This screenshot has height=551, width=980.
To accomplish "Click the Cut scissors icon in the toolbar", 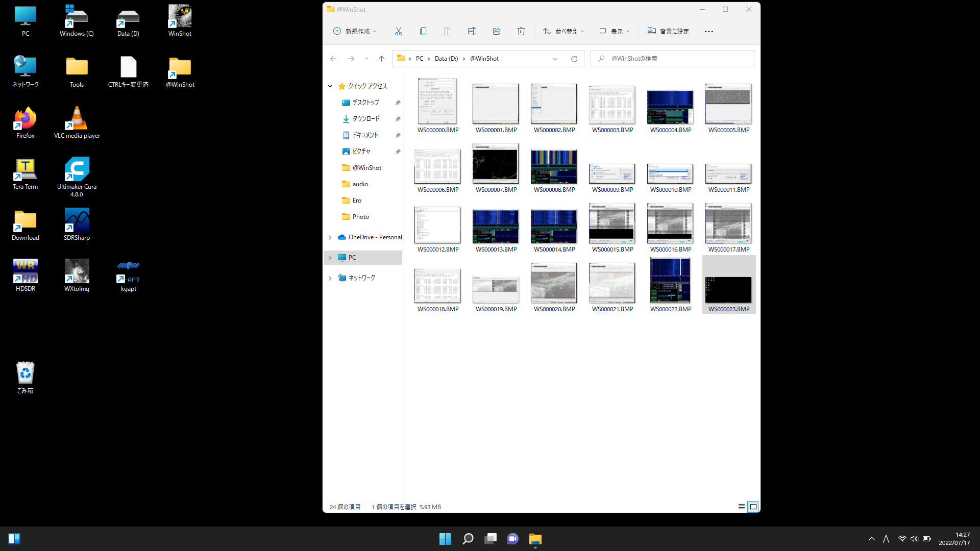I will [x=399, y=31].
